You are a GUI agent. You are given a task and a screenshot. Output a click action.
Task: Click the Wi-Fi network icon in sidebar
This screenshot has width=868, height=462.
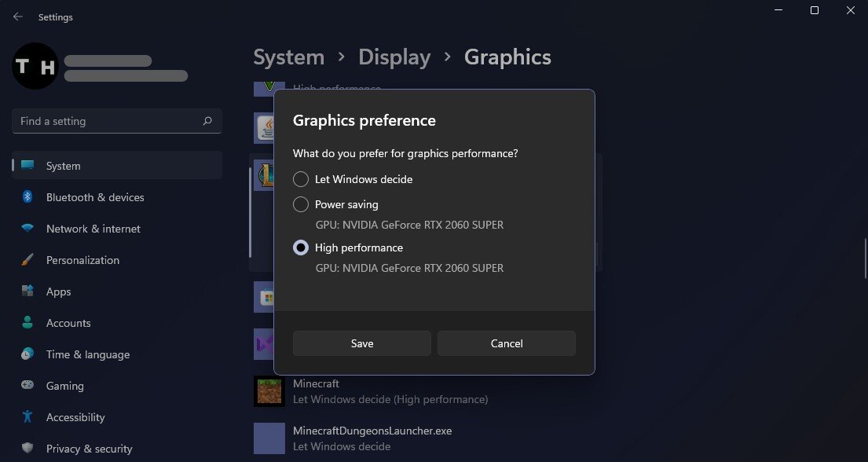coord(27,228)
